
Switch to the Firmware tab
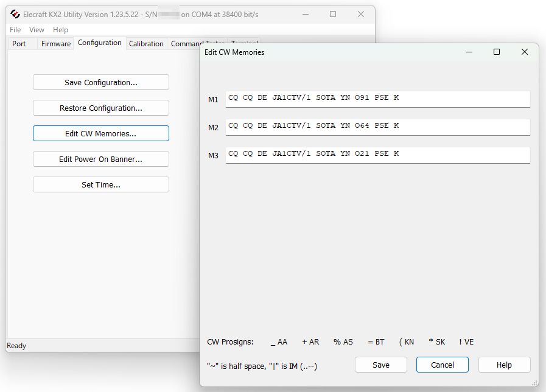click(x=56, y=43)
